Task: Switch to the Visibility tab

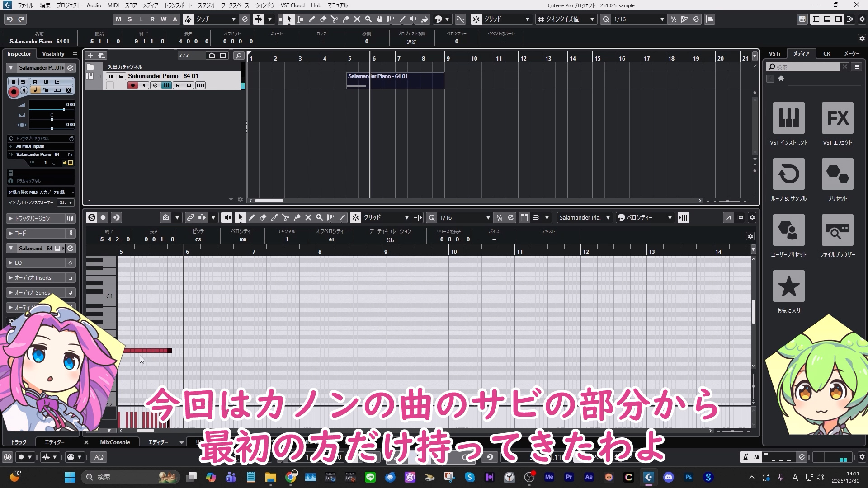Action: click(53, 53)
